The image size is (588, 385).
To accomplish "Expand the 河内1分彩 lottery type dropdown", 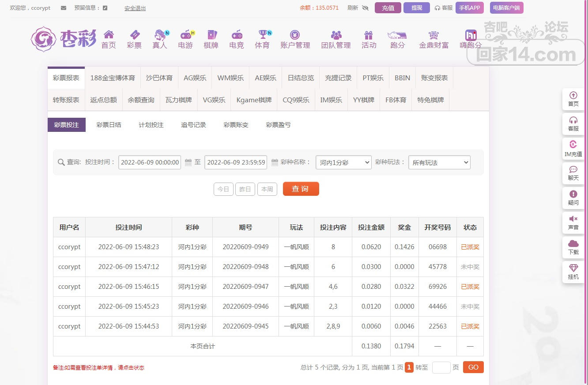I will tap(343, 162).
